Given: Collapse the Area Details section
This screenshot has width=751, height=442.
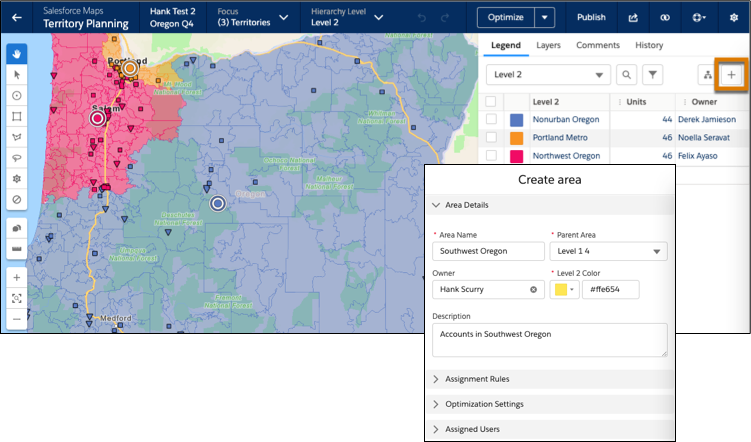Looking at the screenshot, I should click(550, 205).
